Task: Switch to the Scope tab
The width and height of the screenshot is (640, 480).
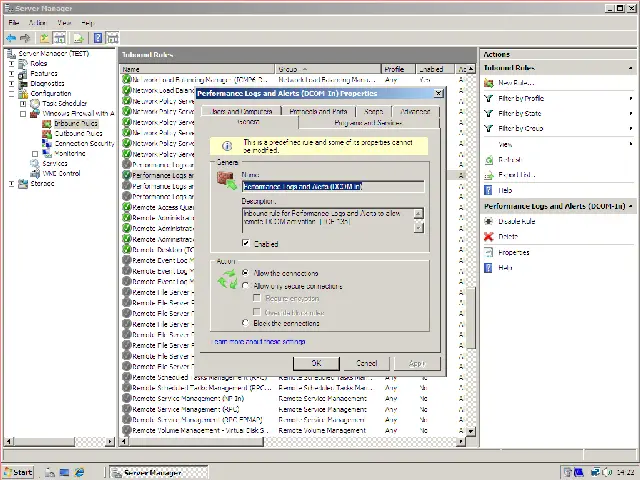Action: pos(374,111)
